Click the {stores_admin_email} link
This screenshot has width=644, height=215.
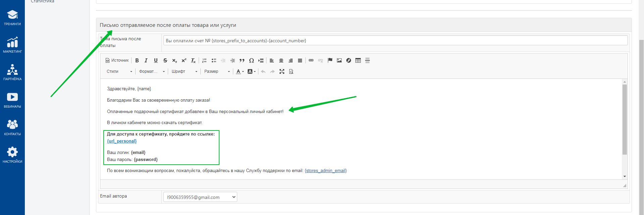(326, 171)
